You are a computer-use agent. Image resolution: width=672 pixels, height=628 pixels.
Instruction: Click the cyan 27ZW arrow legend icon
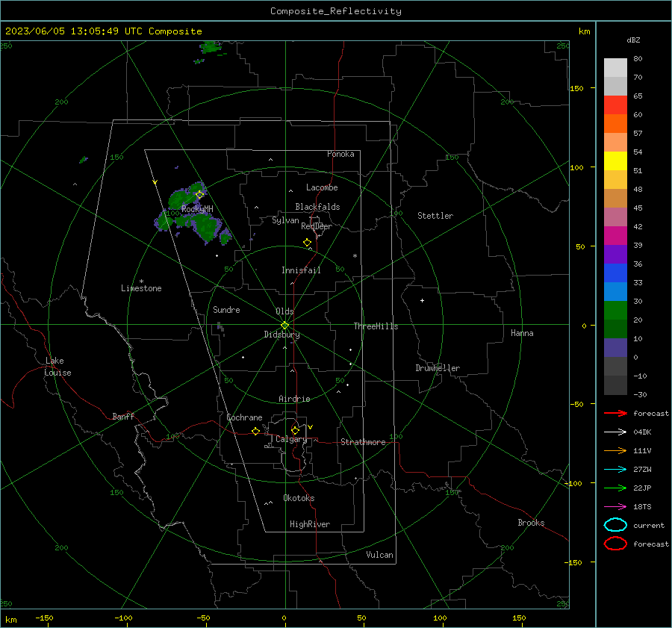(615, 470)
